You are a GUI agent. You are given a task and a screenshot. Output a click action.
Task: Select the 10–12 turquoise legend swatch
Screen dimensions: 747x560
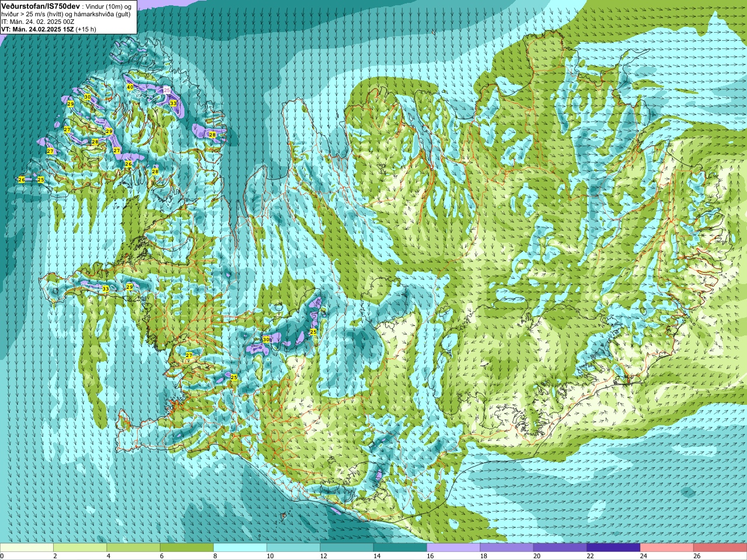click(x=294, y=547)
